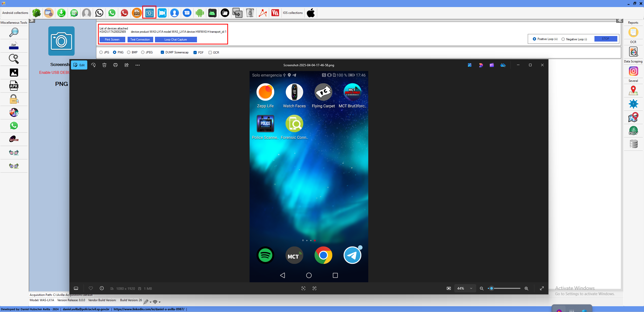Open the black Apple iOS collection icon
This screenshot has width=644, height=312.
tap(311, 13)
